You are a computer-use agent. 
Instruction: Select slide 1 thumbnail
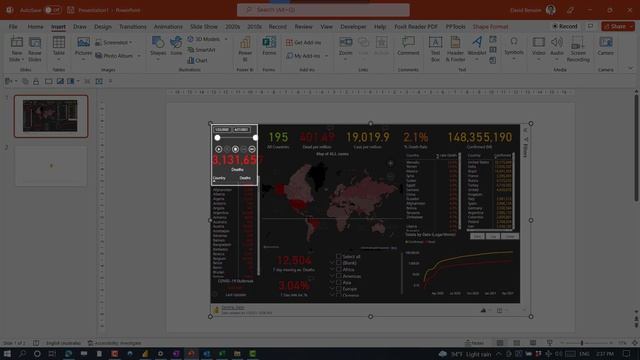coord(51,116)
